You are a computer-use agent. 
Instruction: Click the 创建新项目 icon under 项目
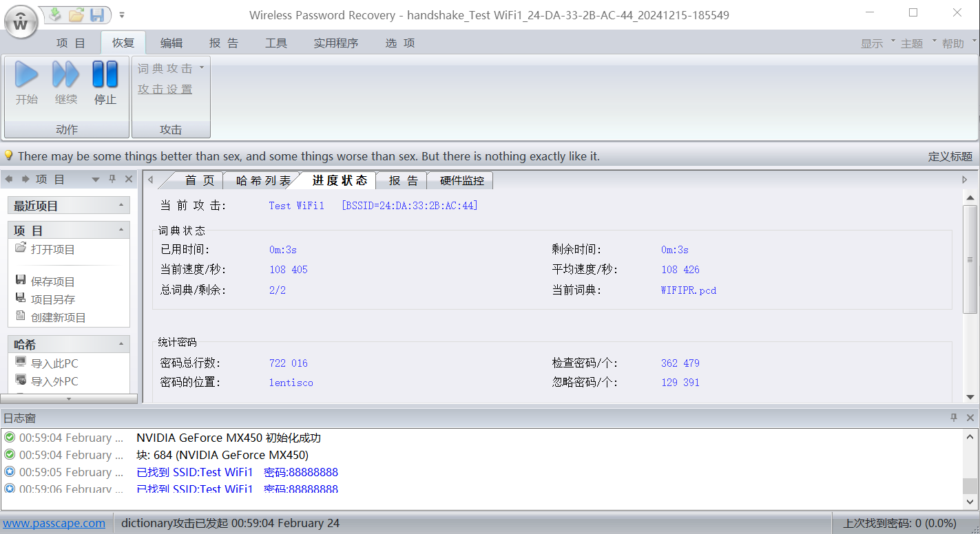pos(21,317)
